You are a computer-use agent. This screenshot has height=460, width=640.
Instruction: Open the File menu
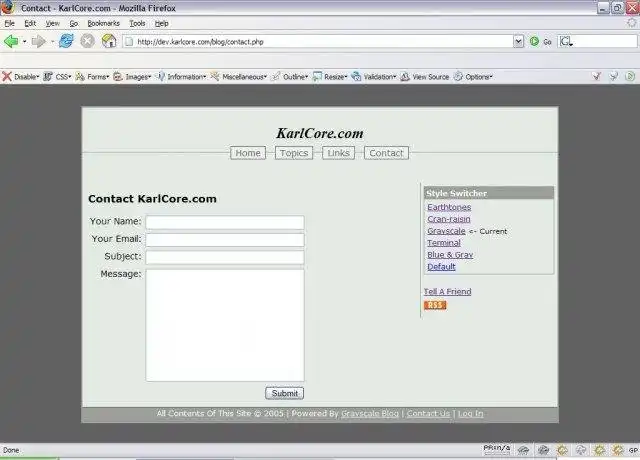[9, 23]
